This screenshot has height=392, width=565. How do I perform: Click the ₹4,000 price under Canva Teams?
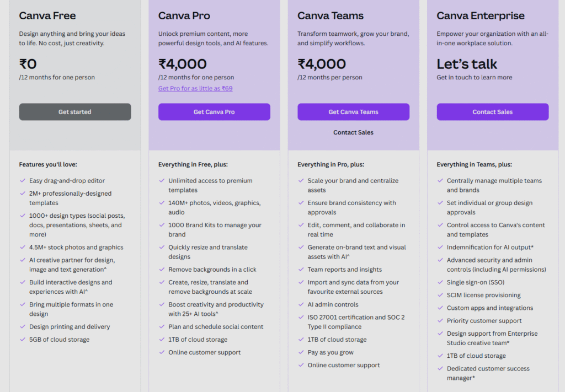pos(322,64)
